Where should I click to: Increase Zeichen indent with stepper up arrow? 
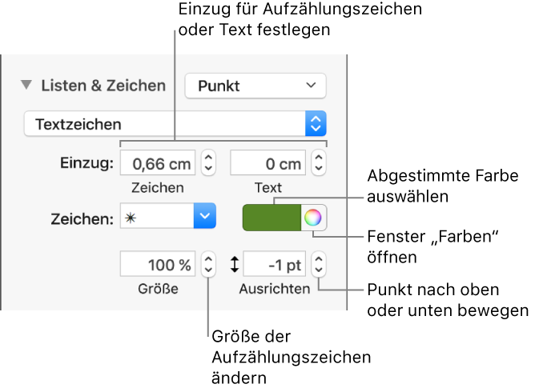(x=208, y=159)
